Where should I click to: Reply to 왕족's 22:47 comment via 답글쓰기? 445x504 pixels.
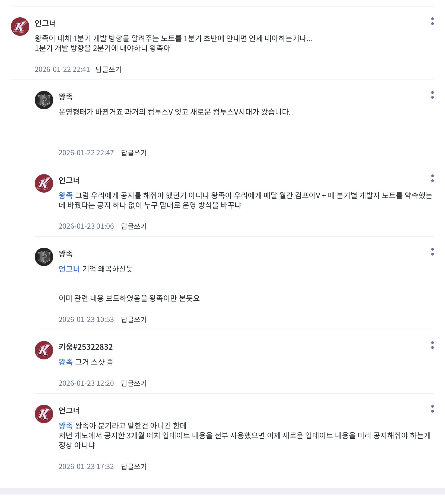tap(134, 153)
